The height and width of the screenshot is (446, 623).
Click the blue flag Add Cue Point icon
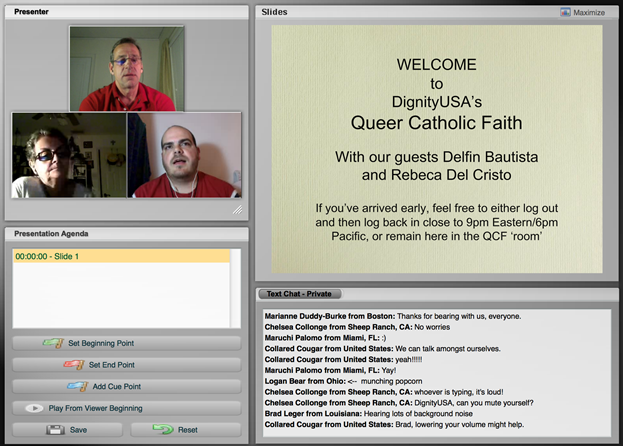point(76,386)
